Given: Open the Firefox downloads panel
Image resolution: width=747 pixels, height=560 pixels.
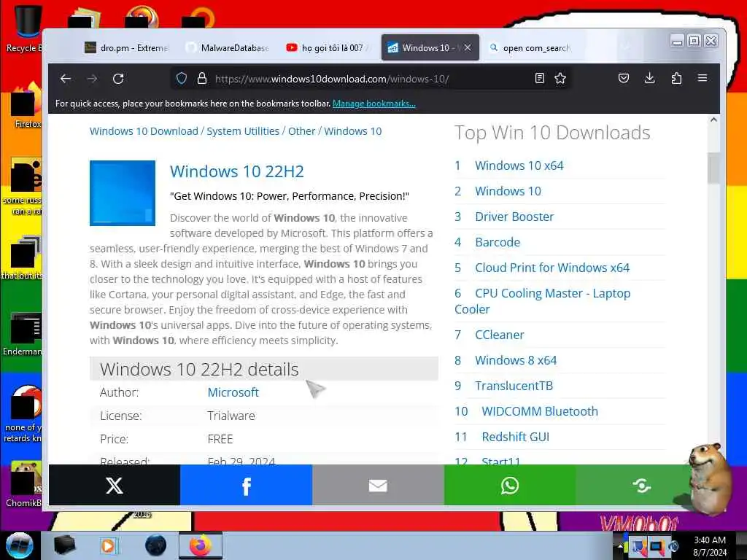Looking at the screenshot, I should tap(649, 78).
